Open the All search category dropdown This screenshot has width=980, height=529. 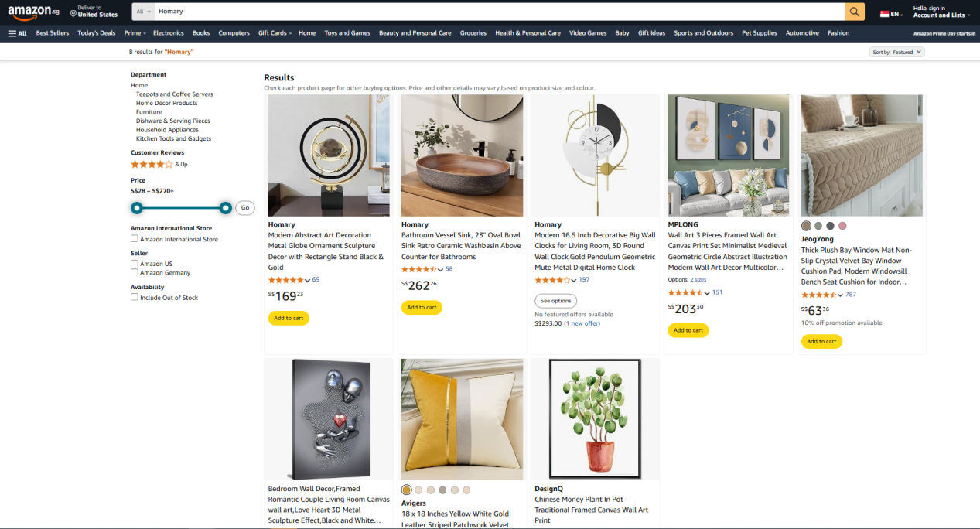click(144, 12)
